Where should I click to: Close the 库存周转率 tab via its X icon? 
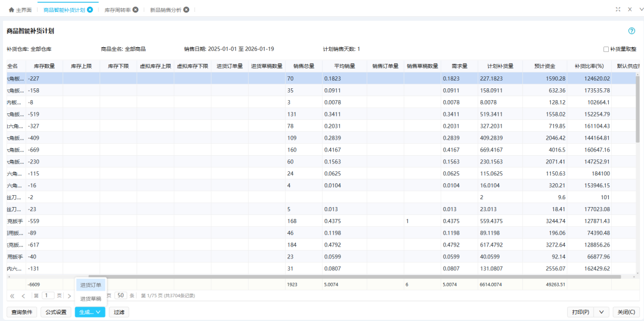135,10
